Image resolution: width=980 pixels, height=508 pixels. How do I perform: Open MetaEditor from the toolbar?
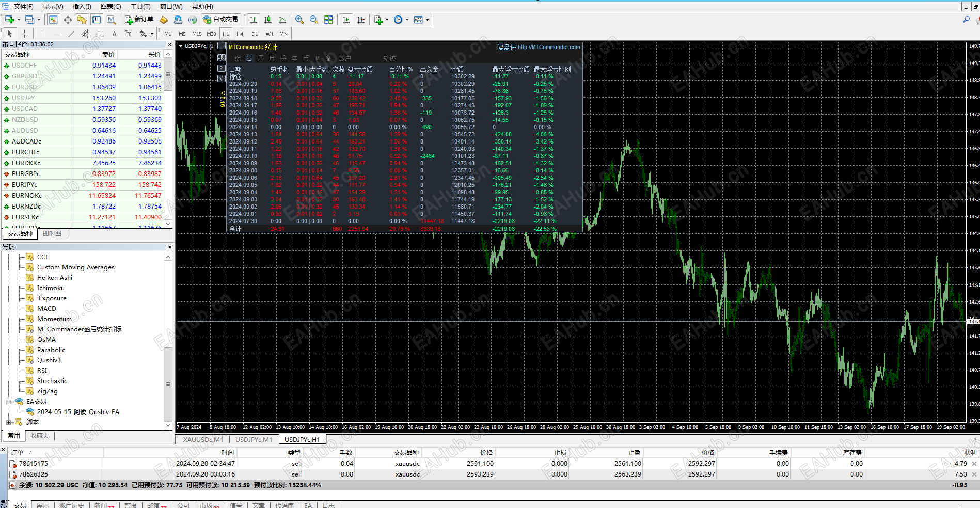pyautogui.click(x=164, y=20)
